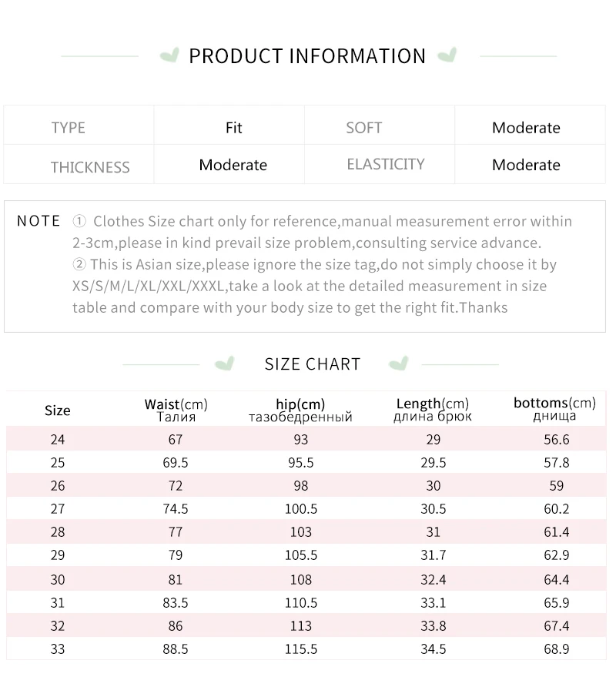Click green heart right of PRODUCT INFORMATION
The height and width of the screenshot is (687, 616).
(x=447, y=55)
